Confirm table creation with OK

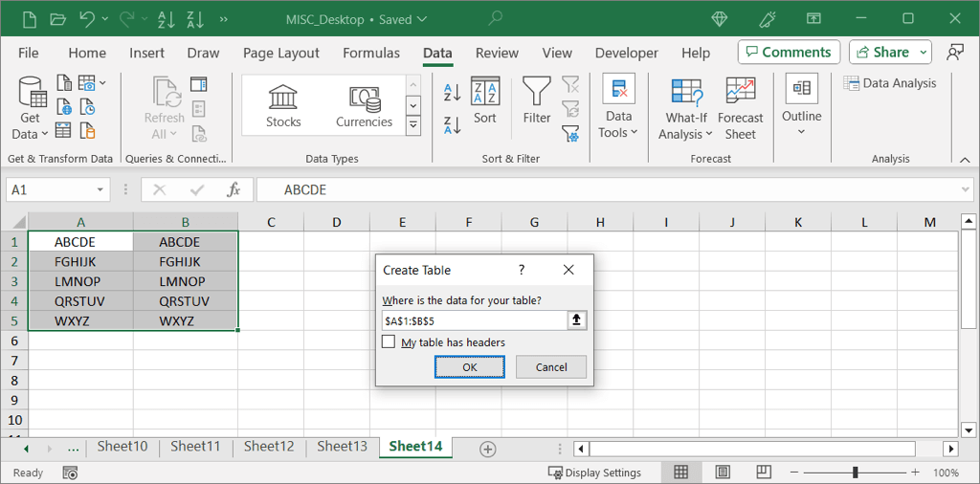coord(469,367)
